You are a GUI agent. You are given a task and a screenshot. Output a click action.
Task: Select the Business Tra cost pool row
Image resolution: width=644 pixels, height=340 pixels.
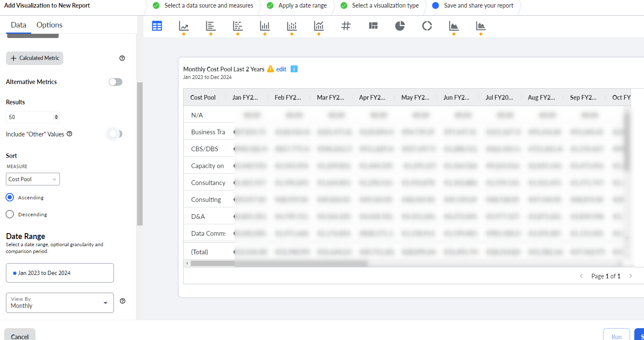click(208, 132)
